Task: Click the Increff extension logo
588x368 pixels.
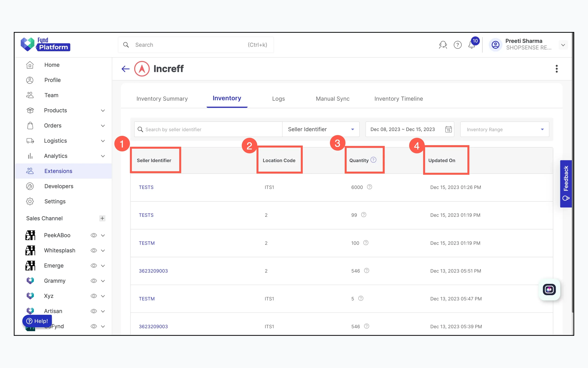Action: pyautogui.click(x=142, y=69)
